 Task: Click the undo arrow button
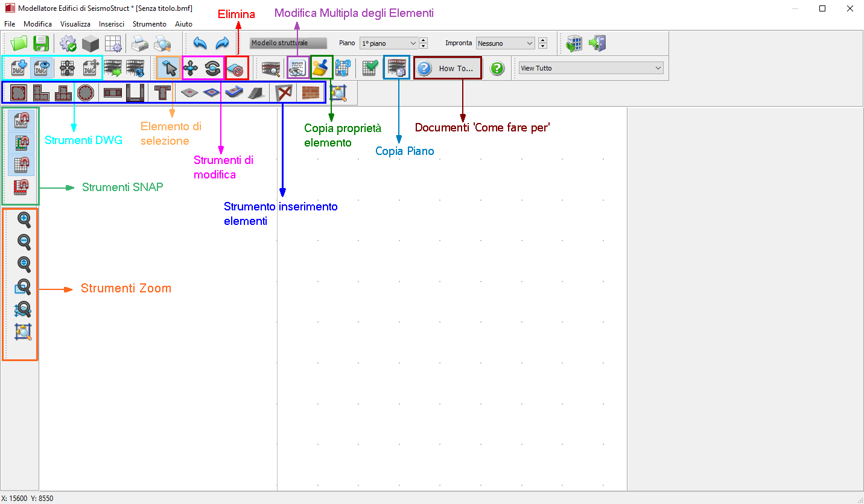pyautogui.click(x=200, y=43)
